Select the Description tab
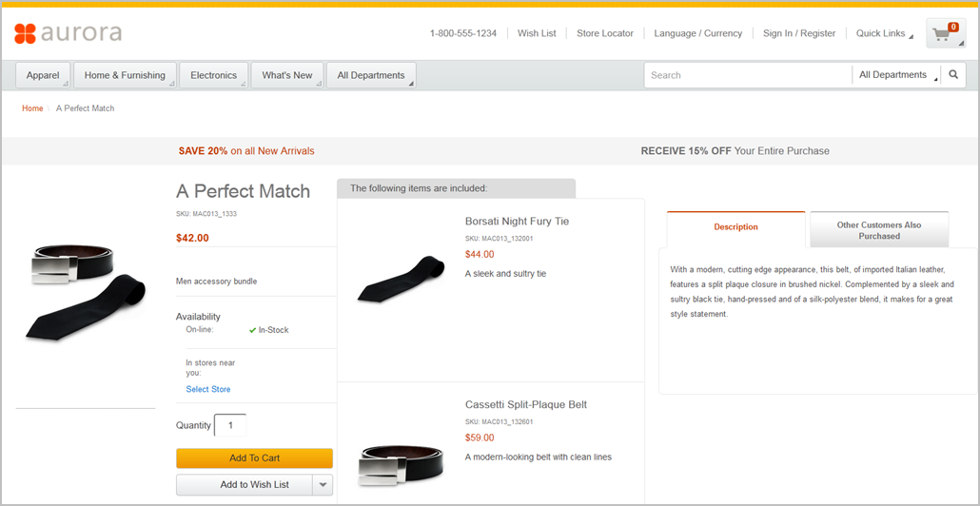 click(735, 227)
